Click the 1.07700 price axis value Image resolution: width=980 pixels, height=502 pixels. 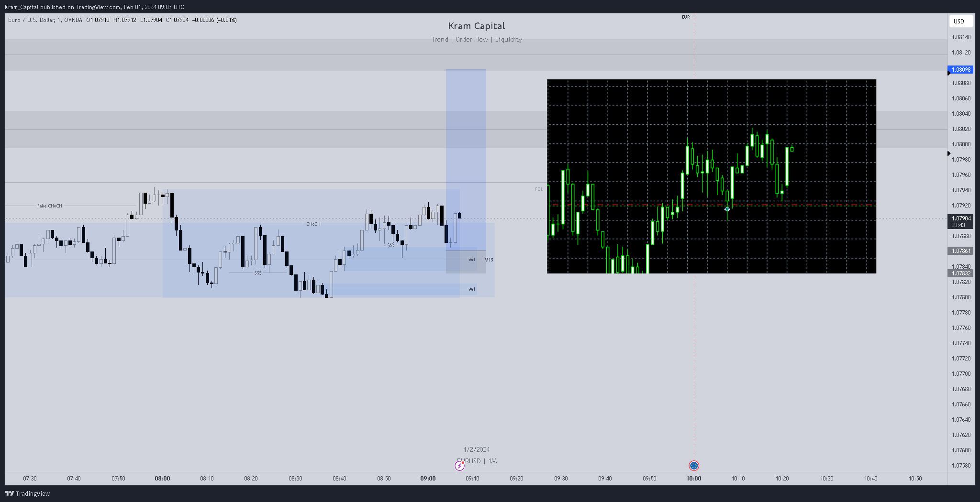(x=961, y=374)
